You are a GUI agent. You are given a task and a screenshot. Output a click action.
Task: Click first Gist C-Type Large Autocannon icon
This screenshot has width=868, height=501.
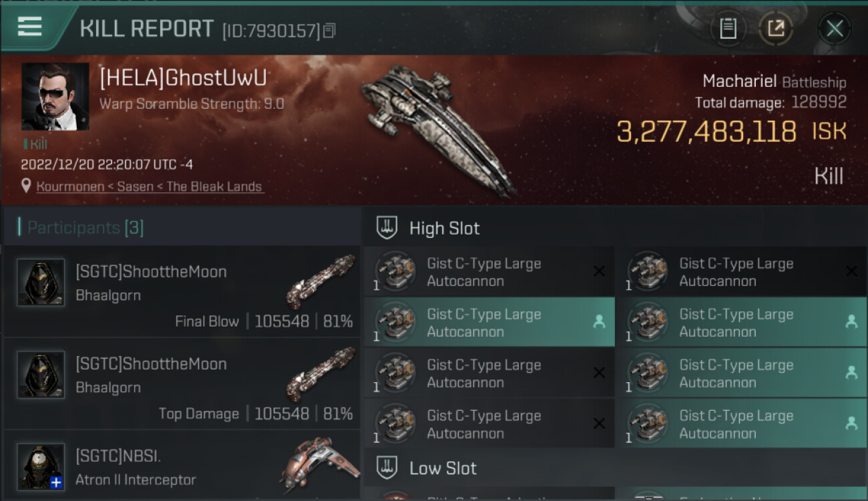(395, 272)
